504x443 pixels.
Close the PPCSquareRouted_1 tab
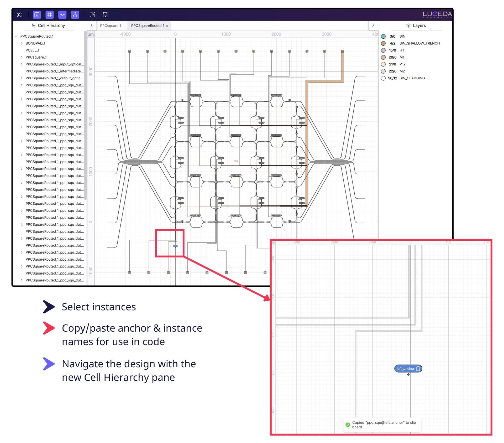coord(167,26)
